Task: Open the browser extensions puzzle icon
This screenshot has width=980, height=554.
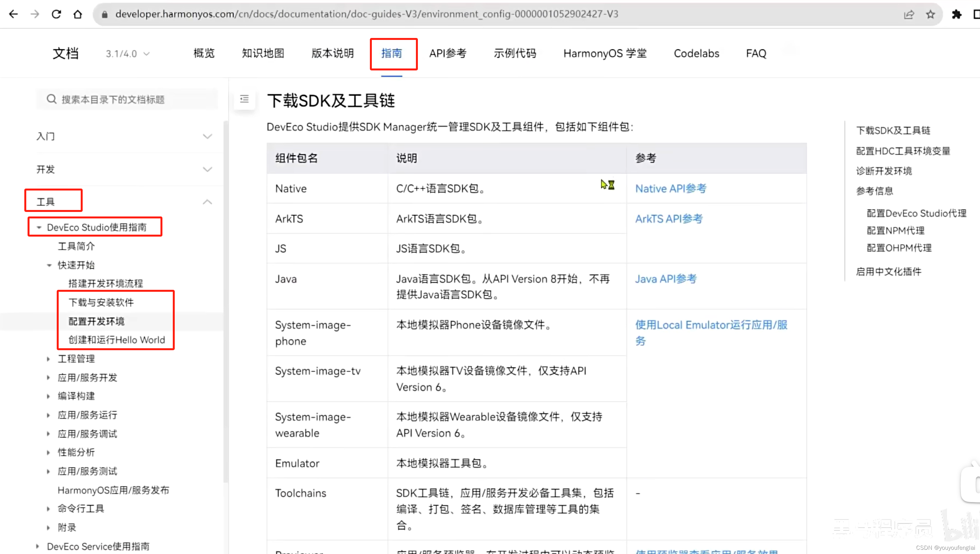Action: point(957,14)
